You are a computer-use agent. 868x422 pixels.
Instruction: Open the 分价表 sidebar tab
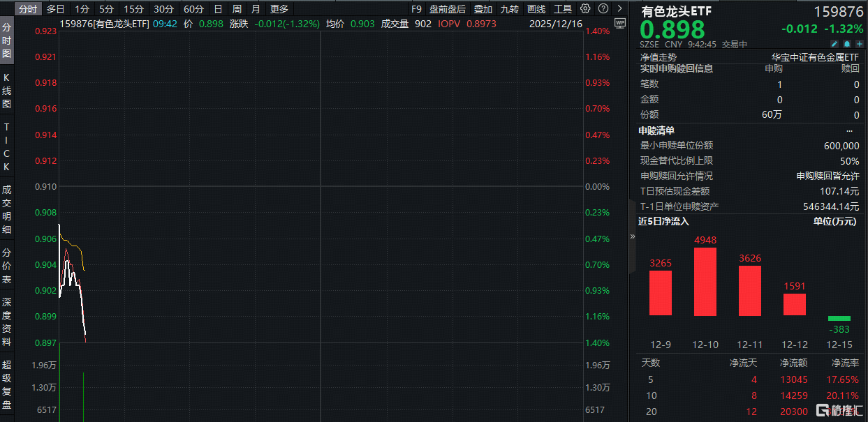[x=6, y=266]
